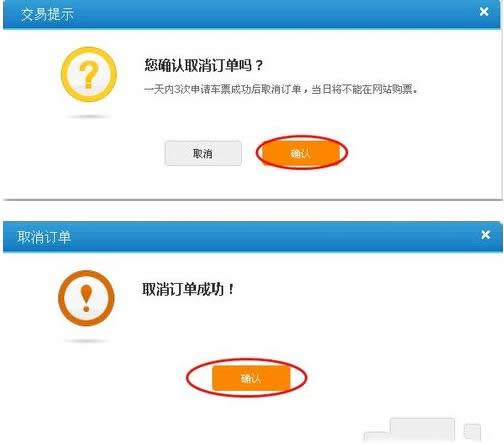Click the white gap between the two dialogs
Image resolution: width=504 pixels, height=445 pixels.
click(252, 211)
